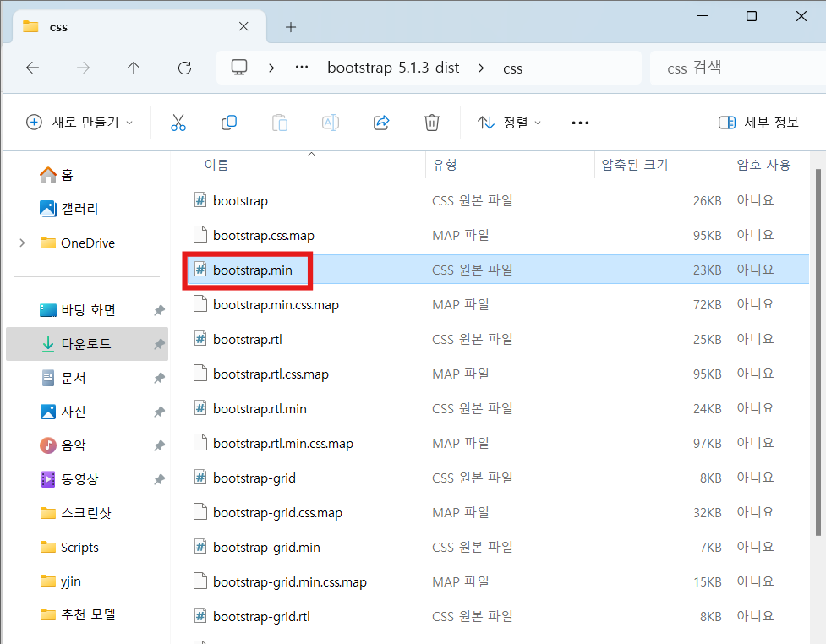Open the 새로 만들기 dropdown
The width and height of the screenshot is (826, 644).
79,123
